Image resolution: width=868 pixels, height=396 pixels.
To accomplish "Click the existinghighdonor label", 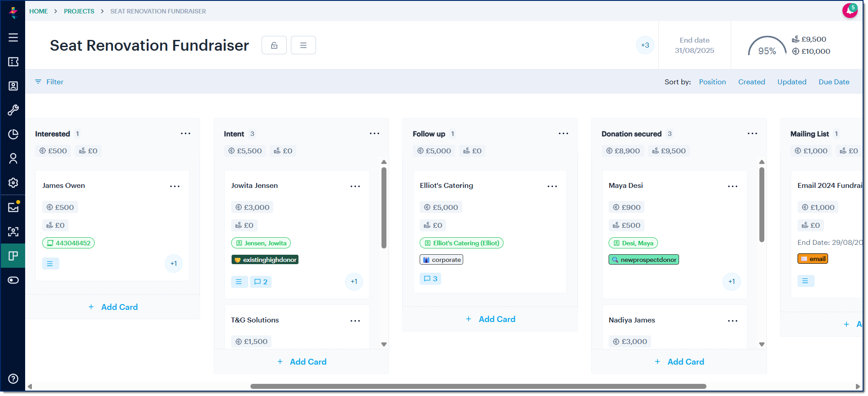I will 265,260.
